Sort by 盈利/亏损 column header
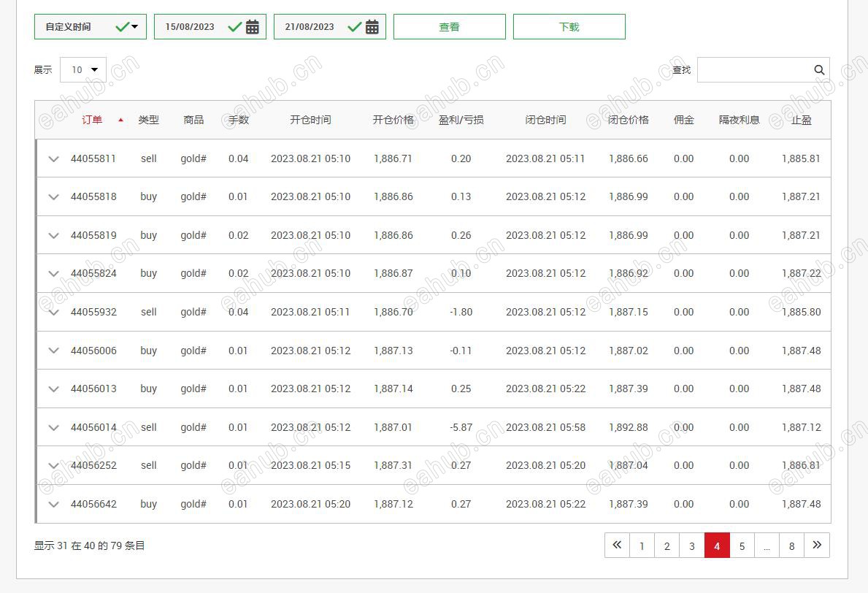 [x=461, y=120]
